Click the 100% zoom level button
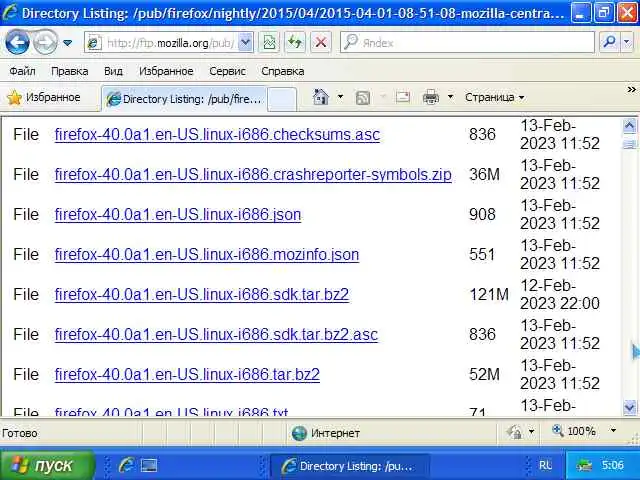The image size is (640, 480). [574, 431]
